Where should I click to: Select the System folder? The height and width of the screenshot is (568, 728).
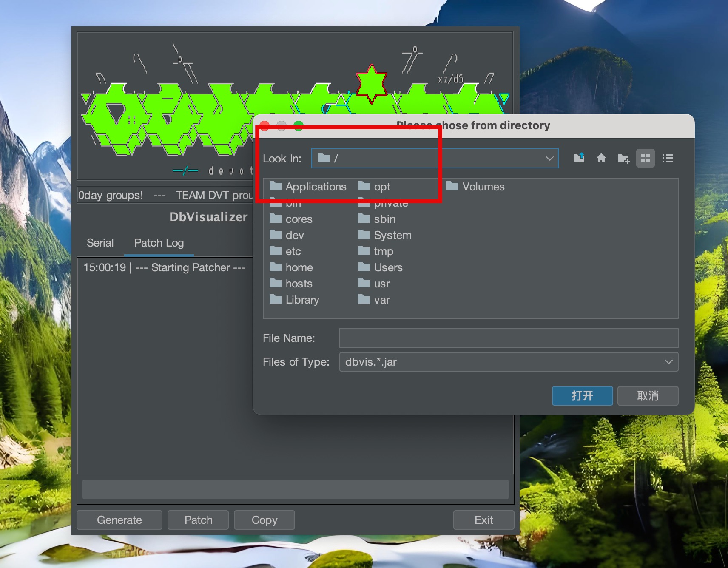tap(392, 235)
